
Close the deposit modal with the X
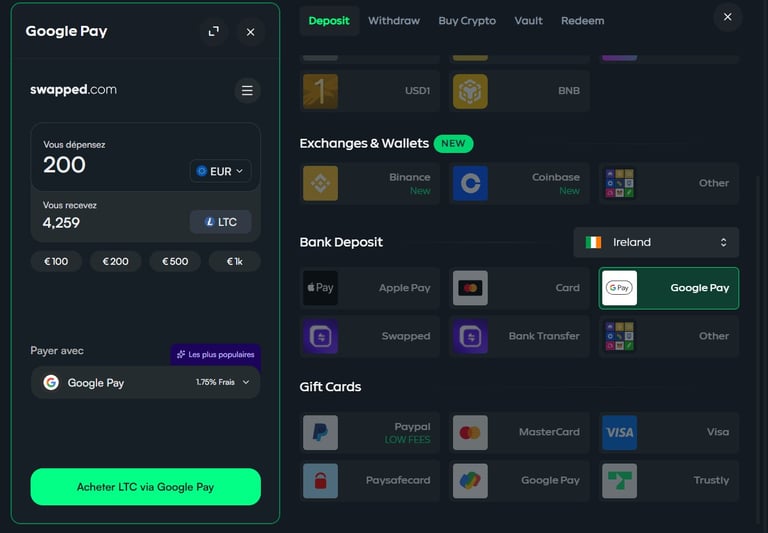[727, 17]
